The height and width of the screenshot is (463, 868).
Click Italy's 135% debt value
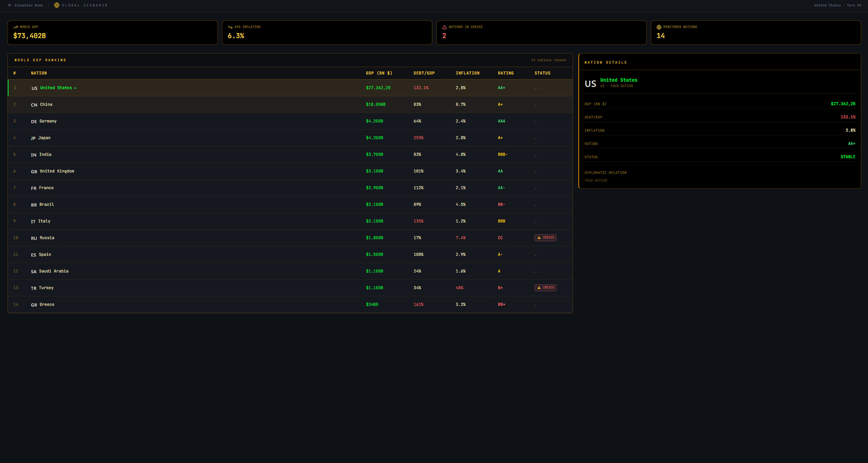click(418, 221)
